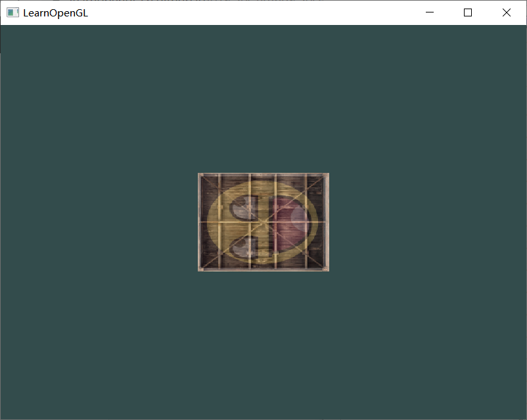The height and width of the screenshot is (420, 527).
Task: Click the LearnOpenGL title text
Action: 55,13
